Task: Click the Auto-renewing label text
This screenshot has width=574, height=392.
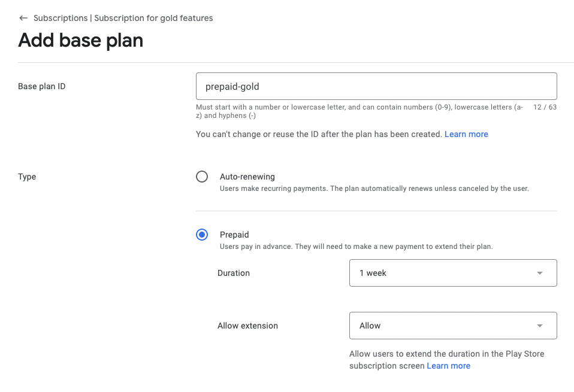Action: [x=247, y=177]
